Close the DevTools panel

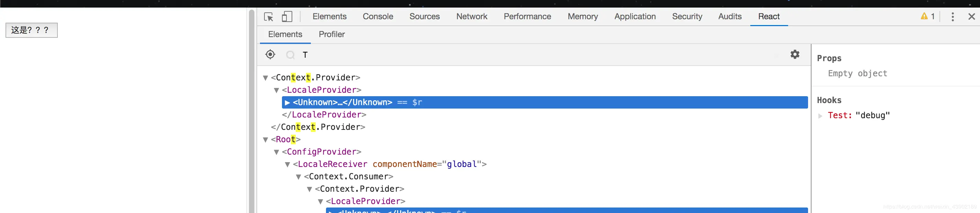click(971, 17)
